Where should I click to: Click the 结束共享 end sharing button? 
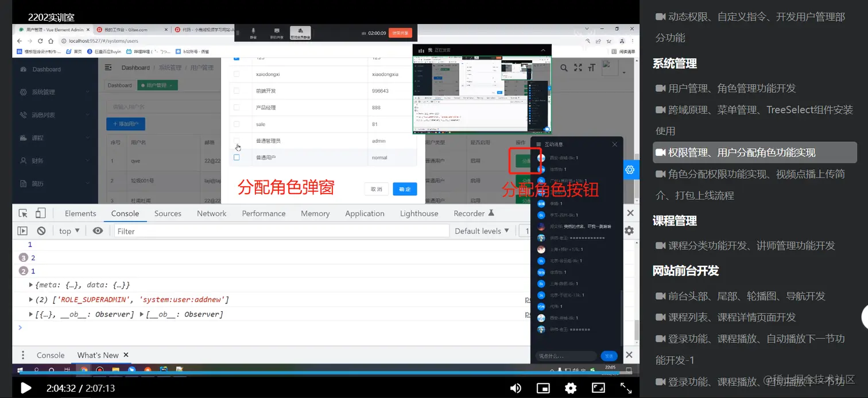[x=400, y=33]
